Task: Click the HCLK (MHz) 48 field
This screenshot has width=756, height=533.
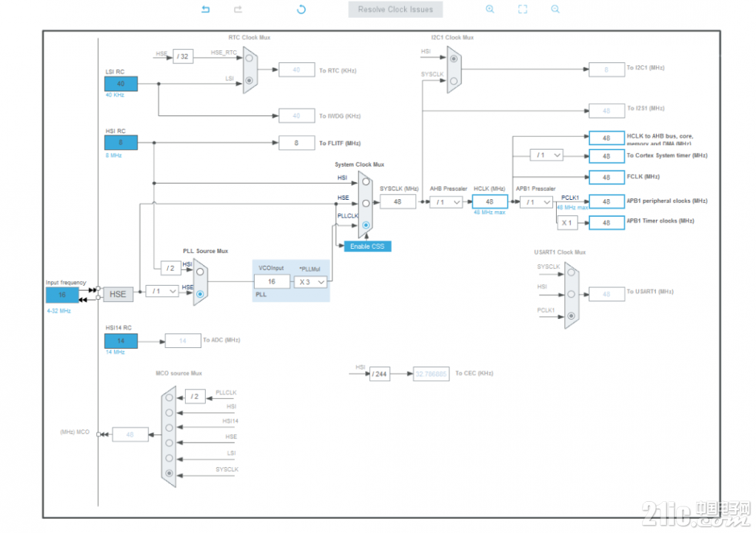Action: click(x=490, y=202)
